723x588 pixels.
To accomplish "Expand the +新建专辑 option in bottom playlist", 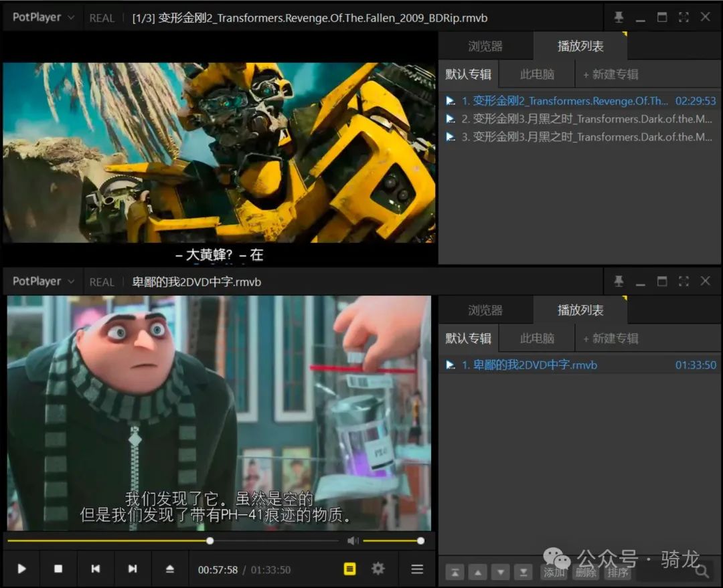I will pyautogui.click(x=611, y=338).
